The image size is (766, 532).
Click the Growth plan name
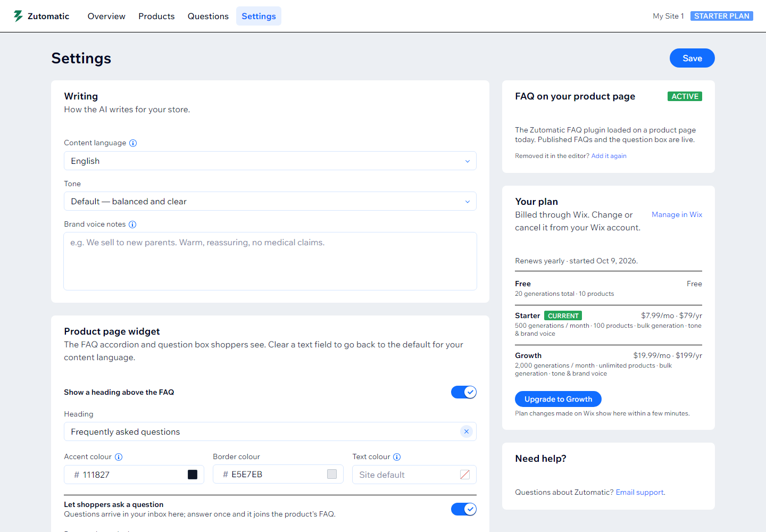tap(528, 355)
